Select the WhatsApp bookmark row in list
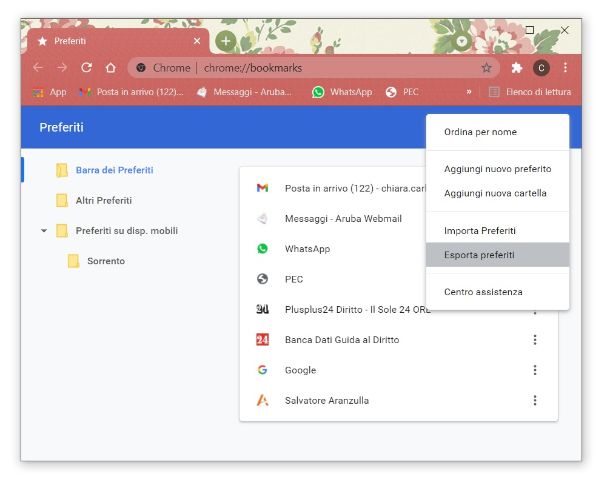This screenshot has height=491, width=610. (333, 249)
